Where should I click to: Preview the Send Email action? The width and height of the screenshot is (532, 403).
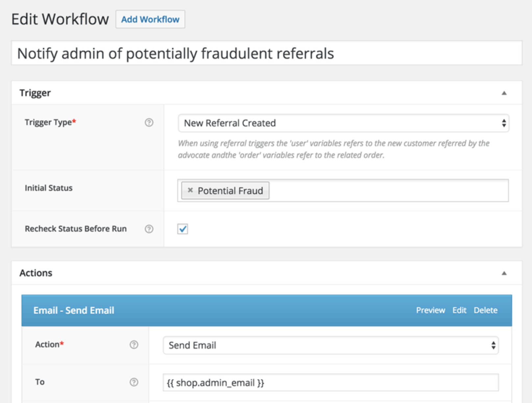(x=430, y=310)
